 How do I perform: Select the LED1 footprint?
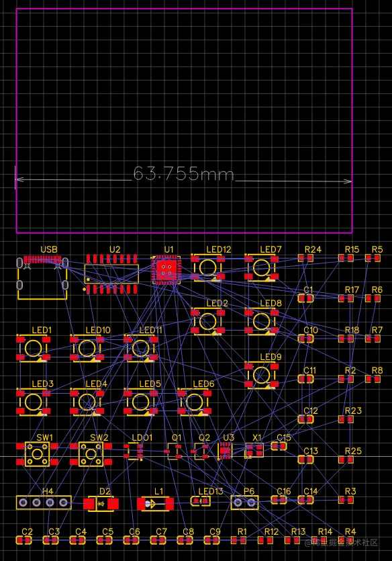click(x=34, y=348)
